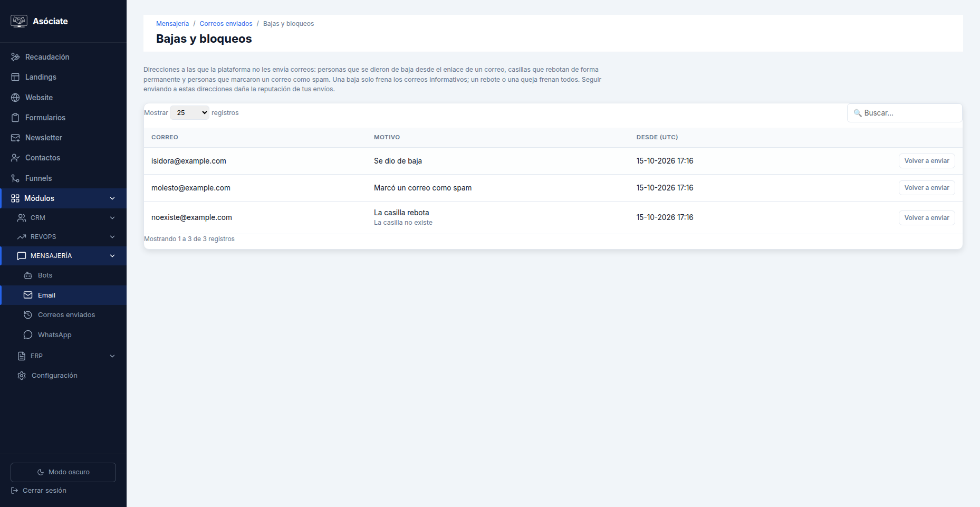Open the Landings menu item
This screenshot has height=507, width=980.
(63, 77)
